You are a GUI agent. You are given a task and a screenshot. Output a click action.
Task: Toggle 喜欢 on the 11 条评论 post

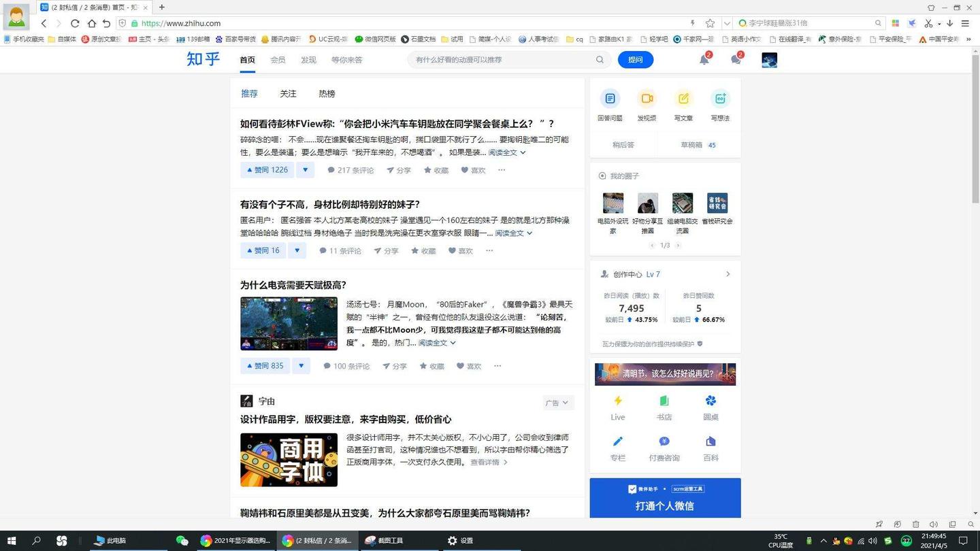(x=461, y=251)
